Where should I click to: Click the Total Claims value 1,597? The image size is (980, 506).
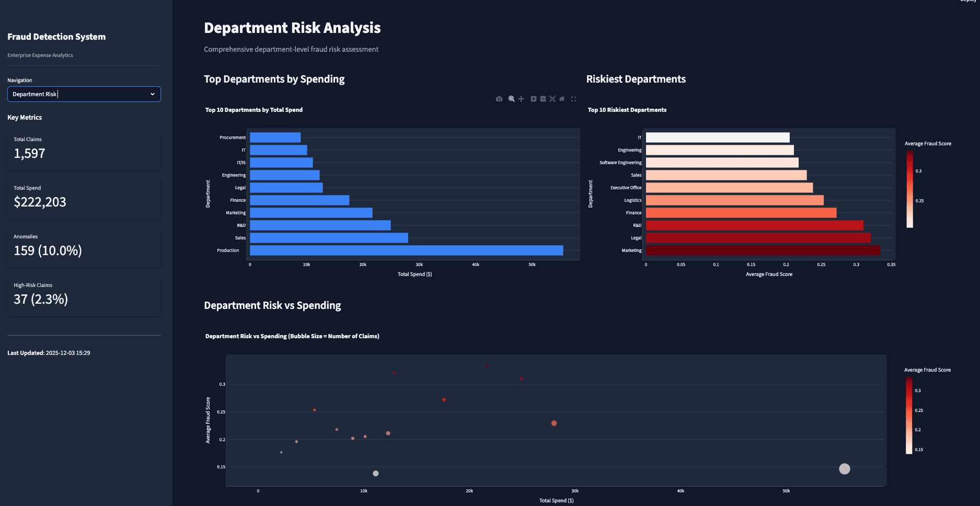29,153
